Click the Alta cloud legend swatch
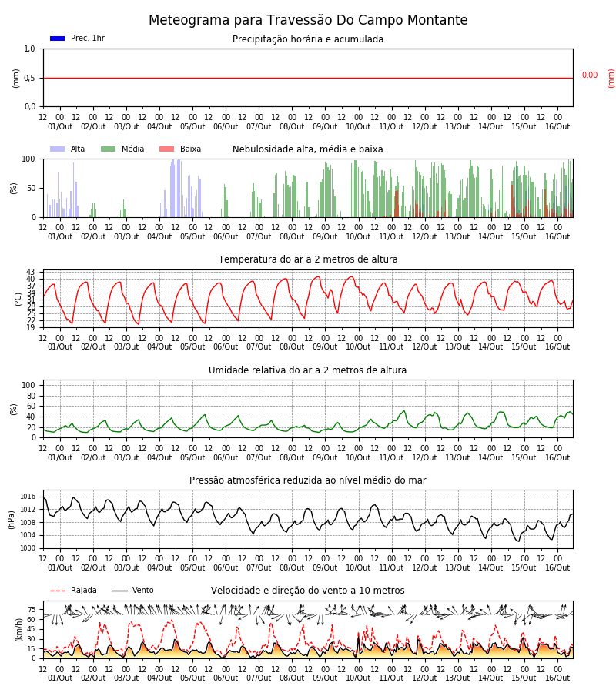The height and width of the screenshot is (693, 616). coord(58,149)
